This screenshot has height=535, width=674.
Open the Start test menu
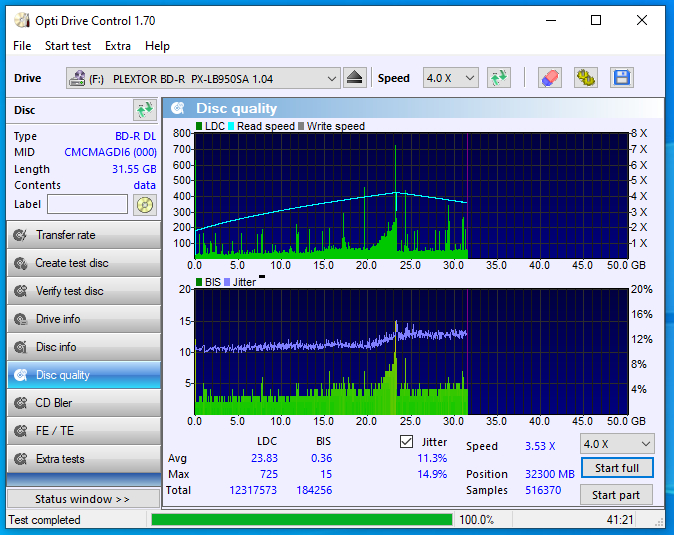tap(68, 46)
